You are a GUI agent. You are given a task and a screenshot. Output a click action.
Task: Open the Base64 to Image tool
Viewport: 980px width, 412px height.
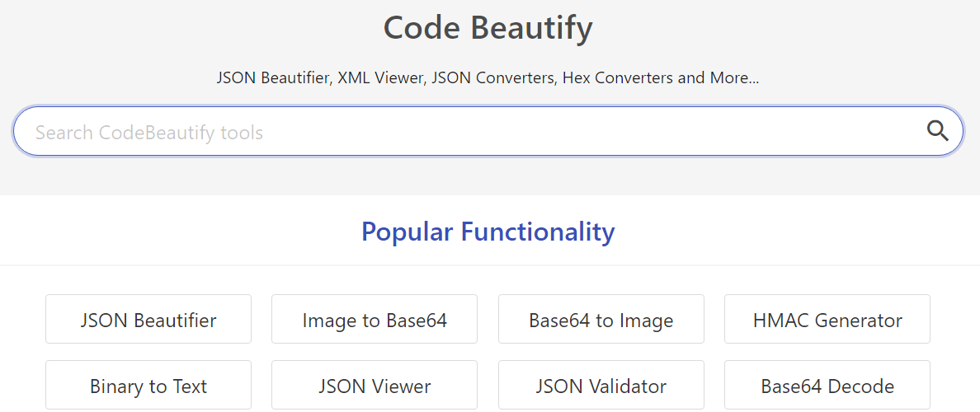pos(601,320)
